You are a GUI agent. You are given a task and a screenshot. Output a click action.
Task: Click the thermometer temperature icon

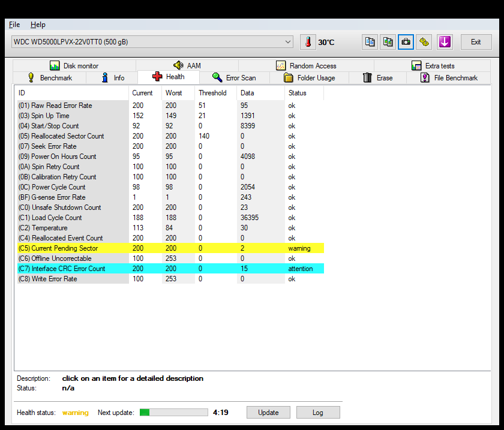click(308, 42)
